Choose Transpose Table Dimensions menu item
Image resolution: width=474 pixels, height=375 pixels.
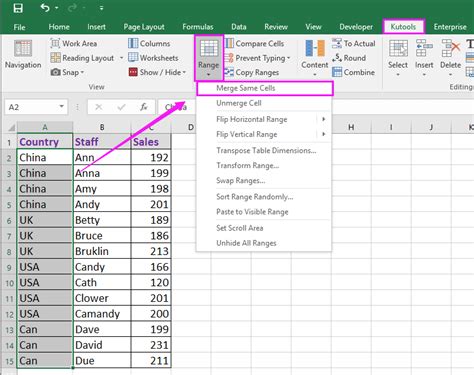click(264, 150)
